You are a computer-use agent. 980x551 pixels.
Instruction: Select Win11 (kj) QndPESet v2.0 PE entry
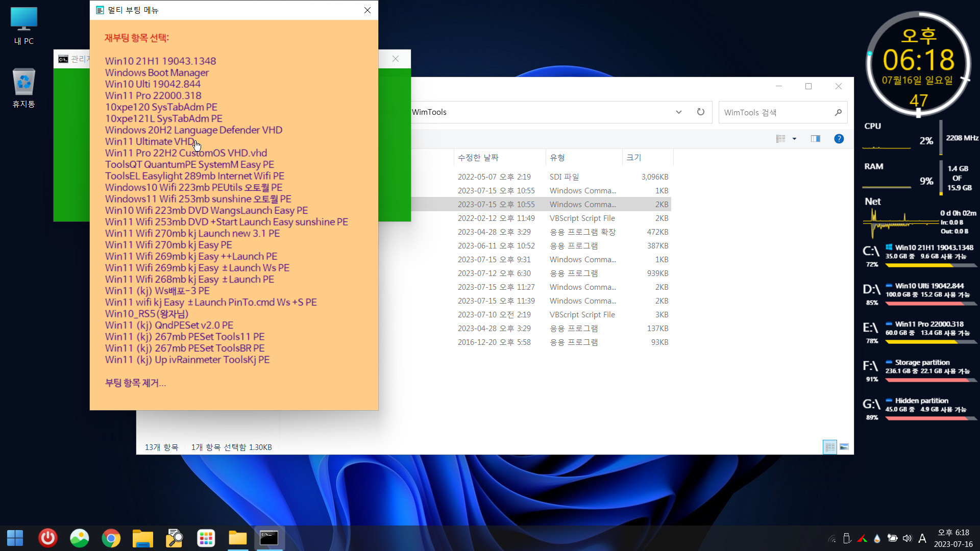point(169,325)
